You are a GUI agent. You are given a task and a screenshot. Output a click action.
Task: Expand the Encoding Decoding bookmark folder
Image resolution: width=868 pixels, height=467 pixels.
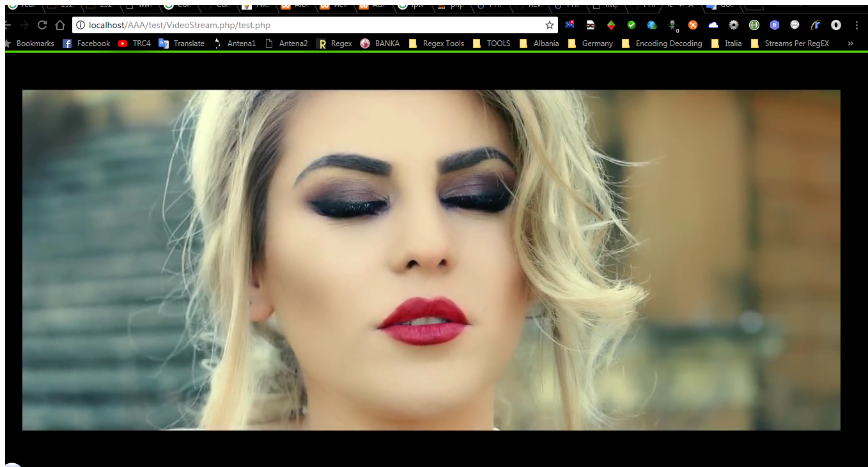tap(662, 44)
